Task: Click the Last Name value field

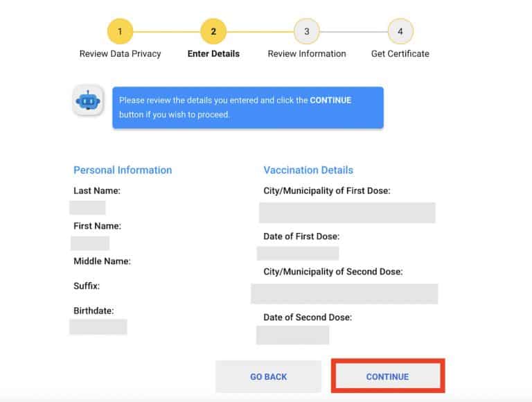Action: (x=87, y=207)
